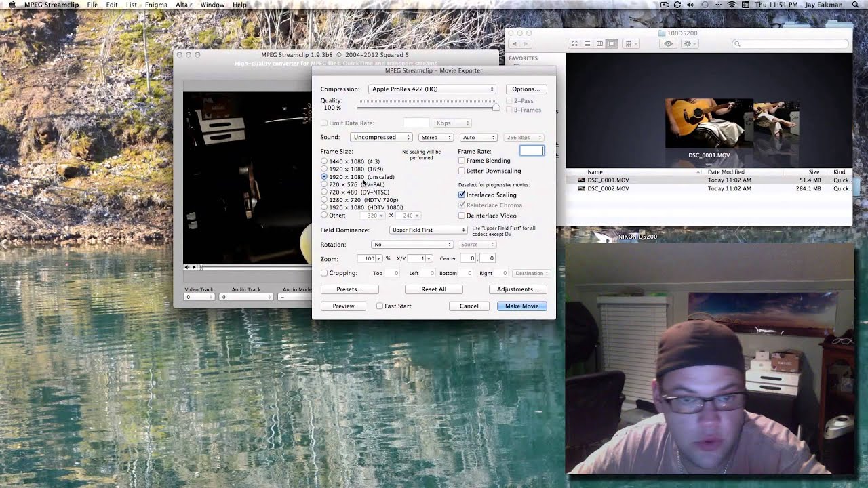868x488 pixels.
Task: Open the Compression codec dropdown
Action: [x=432, y=89]
